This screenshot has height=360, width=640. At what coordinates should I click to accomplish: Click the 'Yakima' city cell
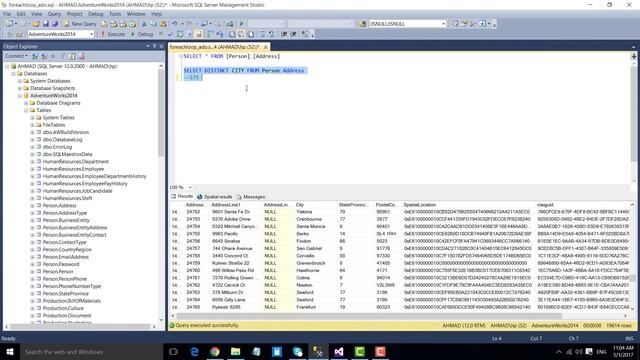[315, 212]
